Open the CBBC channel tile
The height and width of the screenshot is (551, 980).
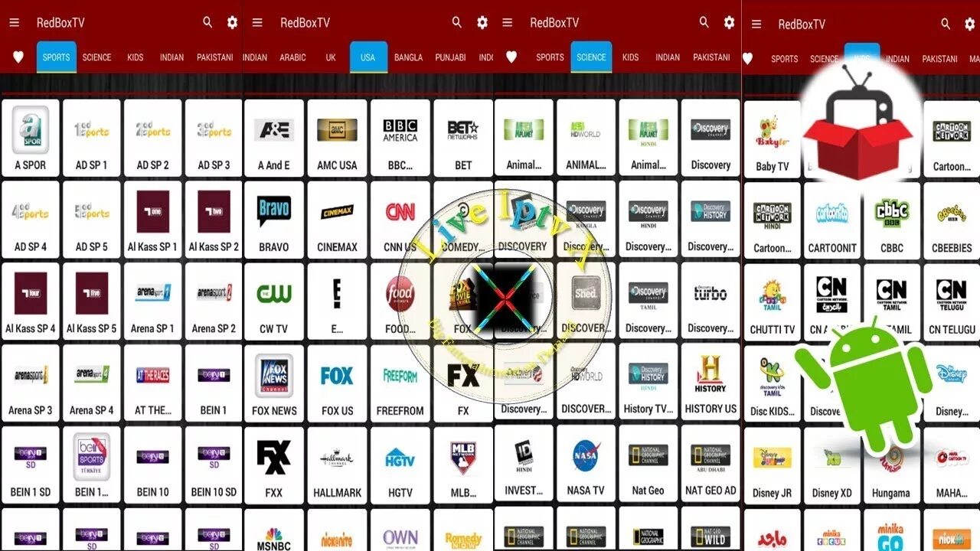pyautogui.click(x=892, y=222)
